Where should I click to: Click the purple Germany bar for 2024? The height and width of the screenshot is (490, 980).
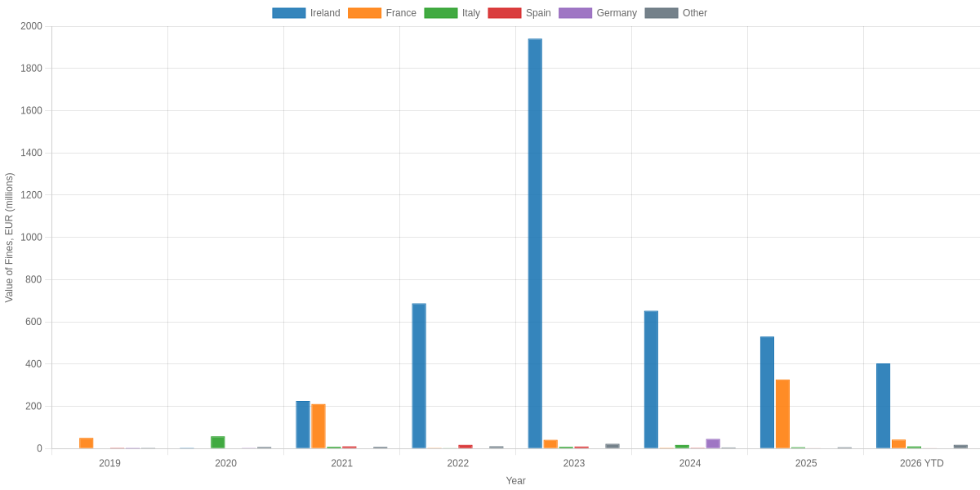(713, 443)
